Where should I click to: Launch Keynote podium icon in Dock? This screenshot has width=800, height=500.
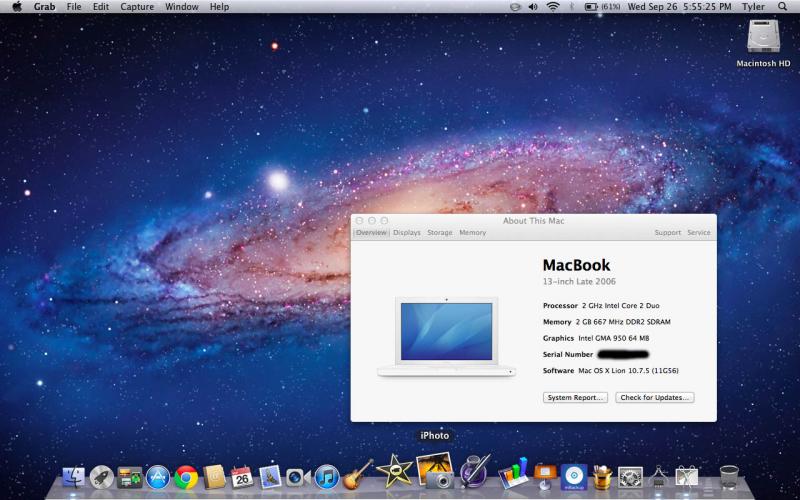click(545, 477)
